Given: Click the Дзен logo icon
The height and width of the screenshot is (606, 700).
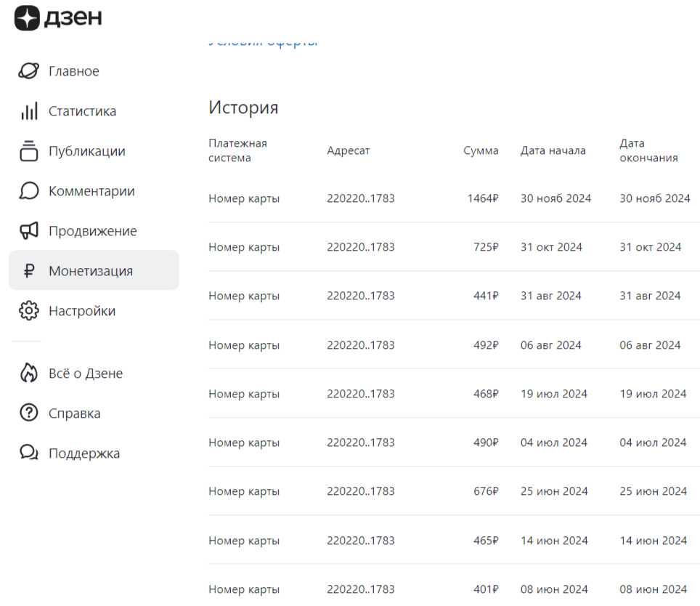Looking at the screenshot, I should 26,18.
